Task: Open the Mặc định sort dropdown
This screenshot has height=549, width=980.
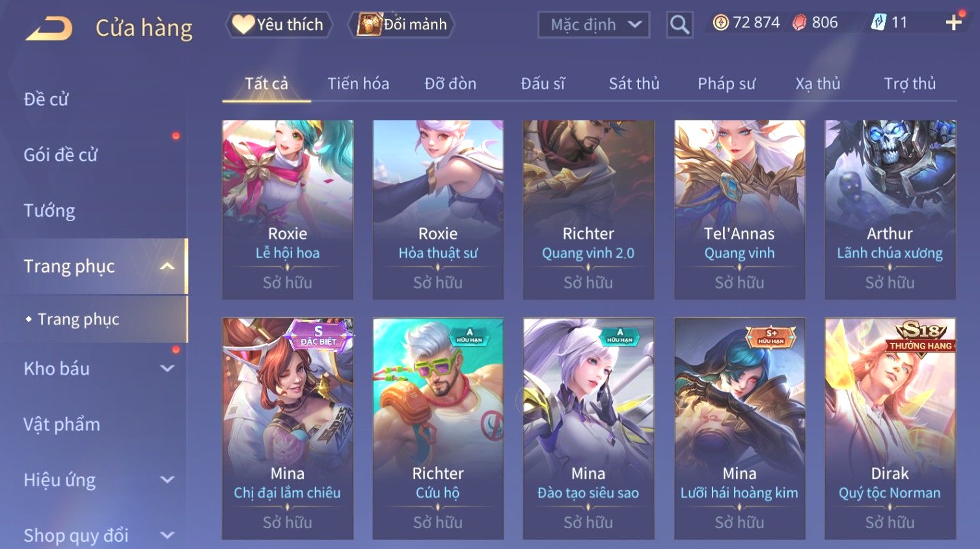Action: point(593,25)
